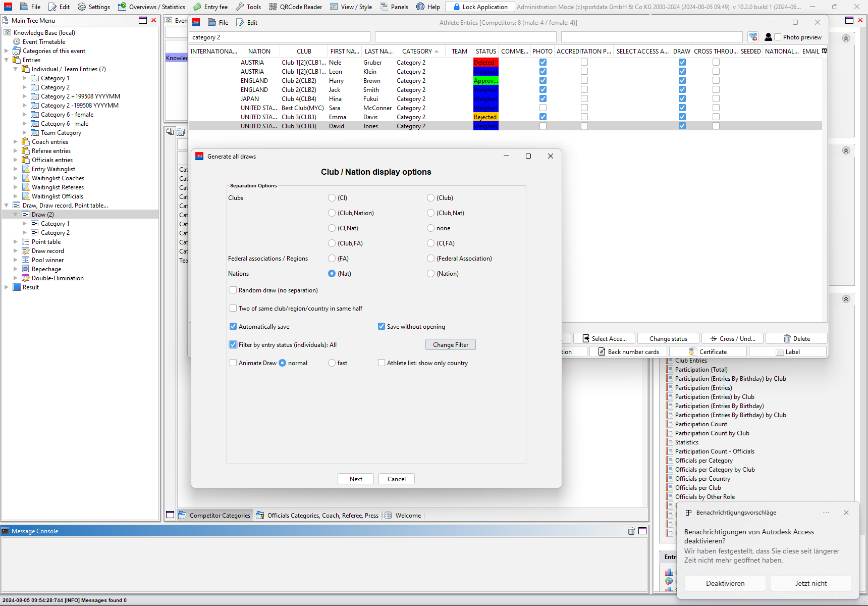The height and width of the screenshot is (606, 868).
Task: Click the category 2 search field
Action: point(280,37)
